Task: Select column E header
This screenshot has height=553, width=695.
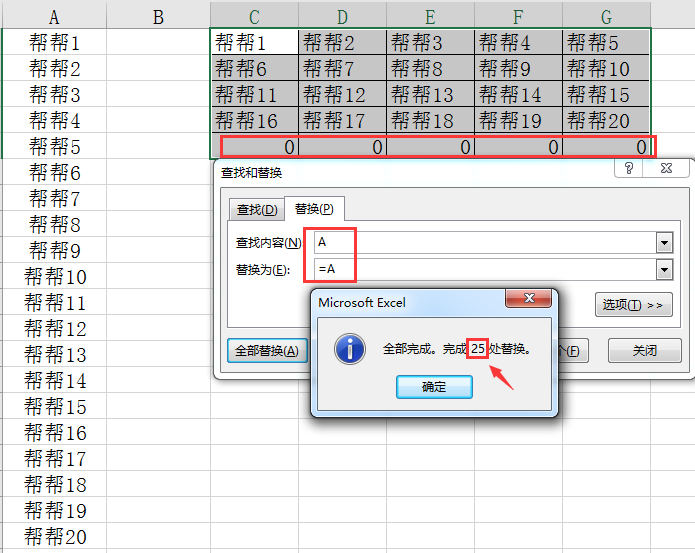Action: (x=430, y=17)
